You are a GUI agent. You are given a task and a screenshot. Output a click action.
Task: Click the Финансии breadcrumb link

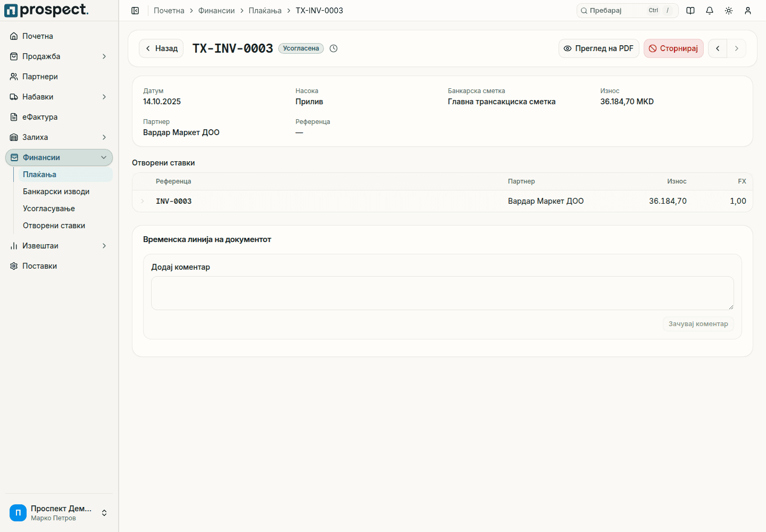click(217, 11)
